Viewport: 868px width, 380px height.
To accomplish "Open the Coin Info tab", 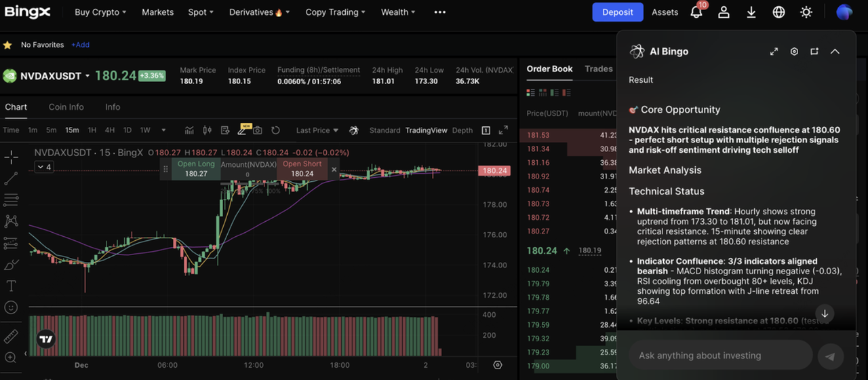I will pos(66,107).
